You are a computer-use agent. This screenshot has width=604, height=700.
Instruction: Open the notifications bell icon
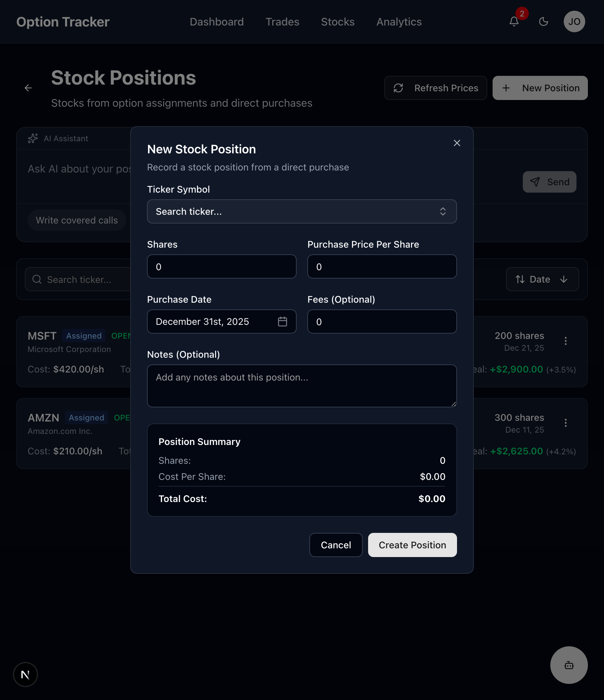pyautogui.click(x=514, y=22)
